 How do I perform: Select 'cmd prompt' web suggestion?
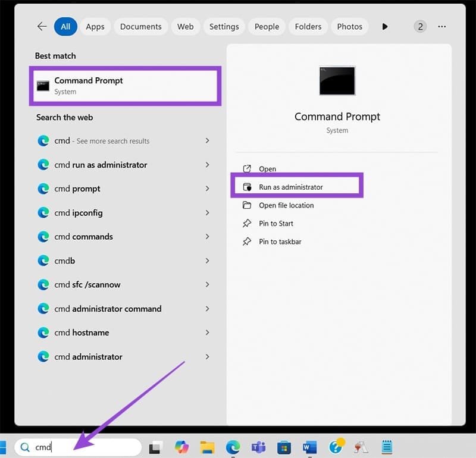click(x=77, y=189)
